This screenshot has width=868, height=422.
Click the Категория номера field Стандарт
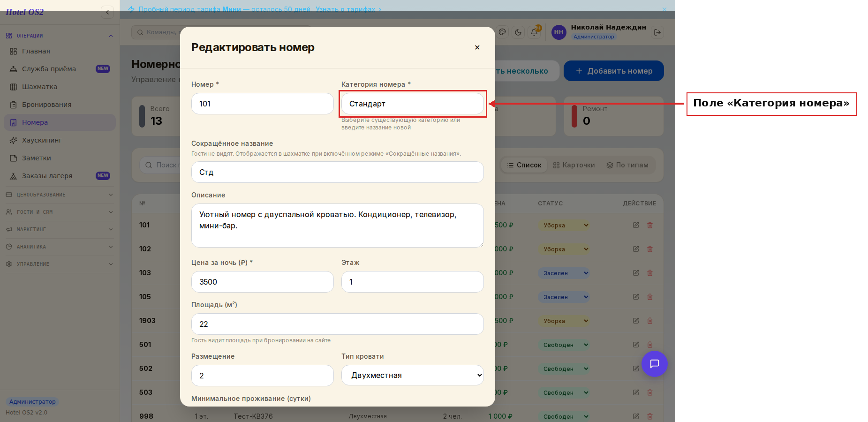(x=413, y=104)
